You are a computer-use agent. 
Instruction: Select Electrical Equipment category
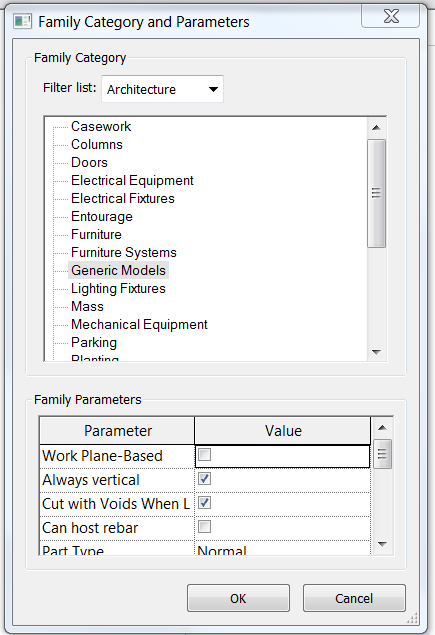(x=132, y=181)
